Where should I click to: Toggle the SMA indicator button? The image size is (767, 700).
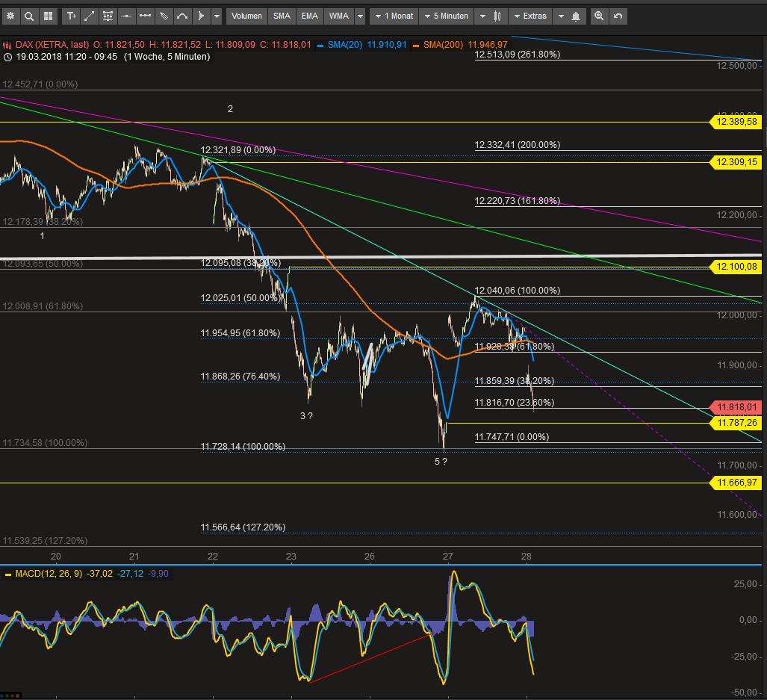pyautogui.click(x=281, y=16)
